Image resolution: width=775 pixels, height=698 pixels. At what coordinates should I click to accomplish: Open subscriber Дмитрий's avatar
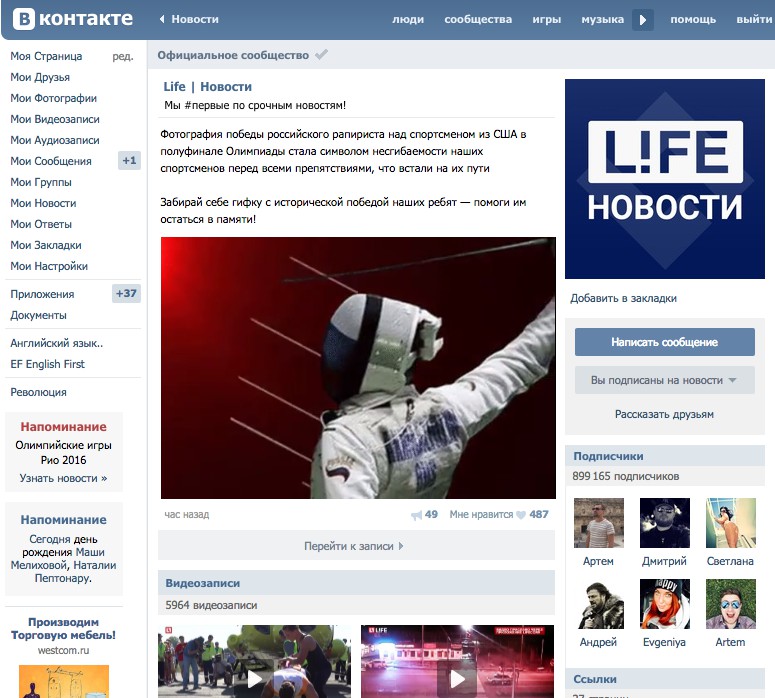tap(664, 523)
